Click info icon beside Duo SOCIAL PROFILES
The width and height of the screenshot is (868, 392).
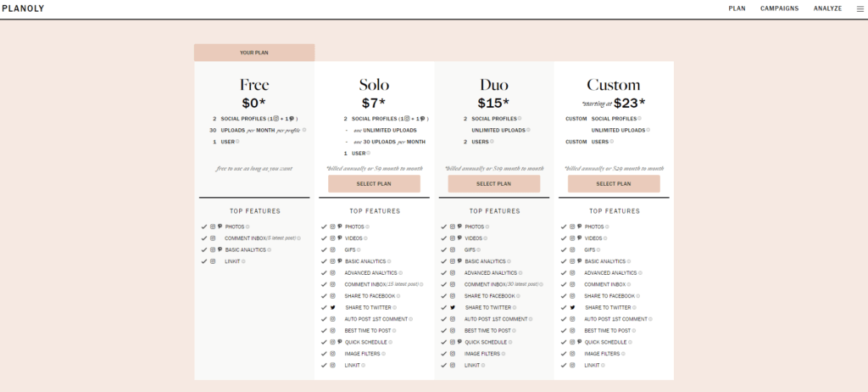[520, 118]
